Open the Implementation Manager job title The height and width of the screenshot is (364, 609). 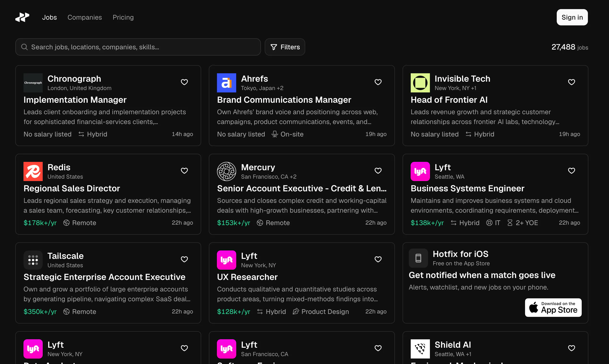[75, 100]
